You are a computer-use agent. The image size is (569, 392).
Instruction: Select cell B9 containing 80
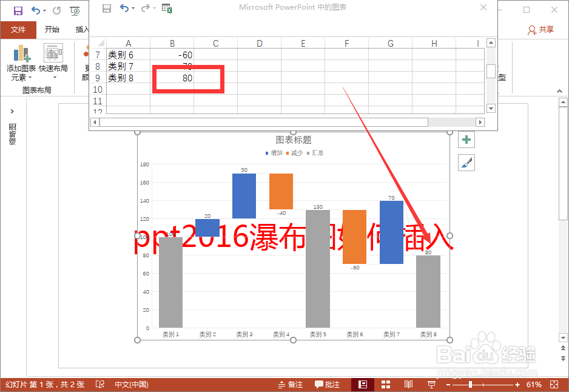tap(172, 78)
